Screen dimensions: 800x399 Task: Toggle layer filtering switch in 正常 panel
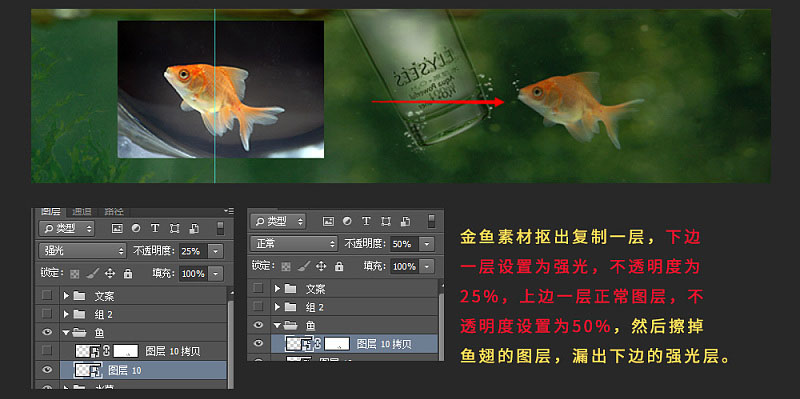(431, 221)
